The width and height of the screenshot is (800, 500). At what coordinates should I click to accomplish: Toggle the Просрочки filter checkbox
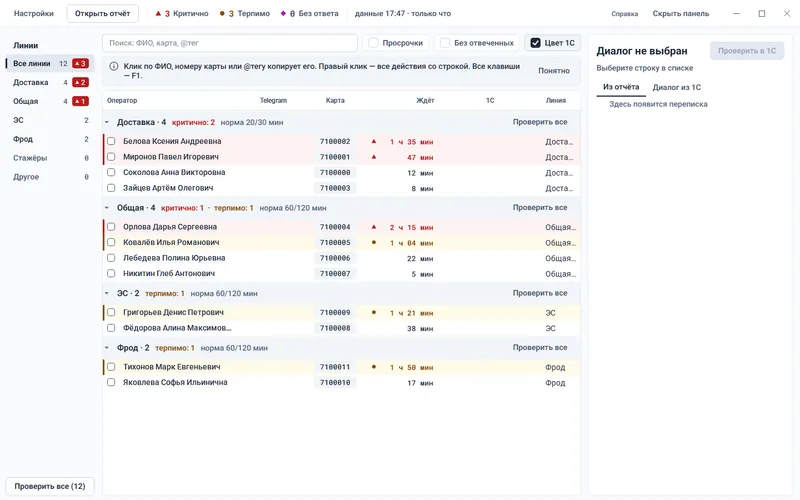tap(373, 43)
